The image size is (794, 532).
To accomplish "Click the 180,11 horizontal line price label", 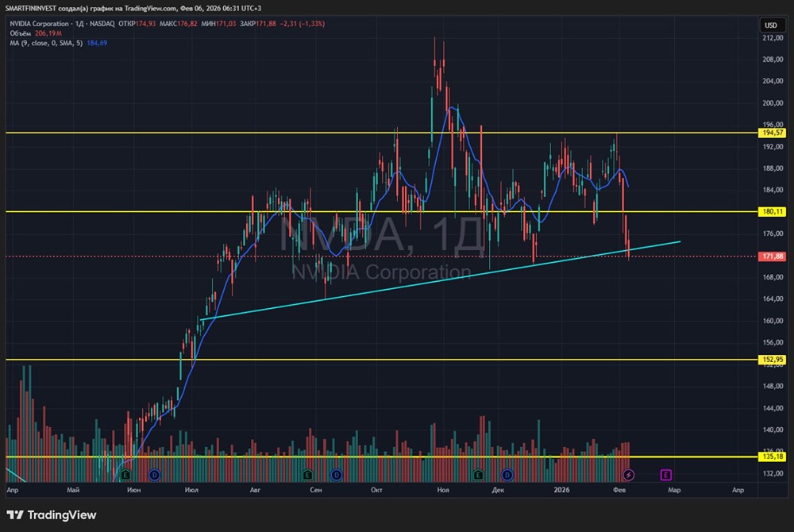I will (772, 211).
